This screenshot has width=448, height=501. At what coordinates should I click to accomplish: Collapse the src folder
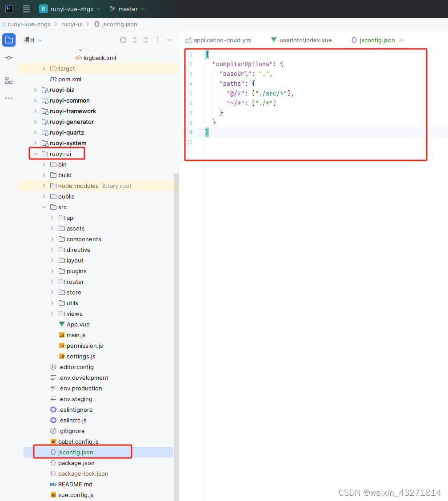coord(44,207)
